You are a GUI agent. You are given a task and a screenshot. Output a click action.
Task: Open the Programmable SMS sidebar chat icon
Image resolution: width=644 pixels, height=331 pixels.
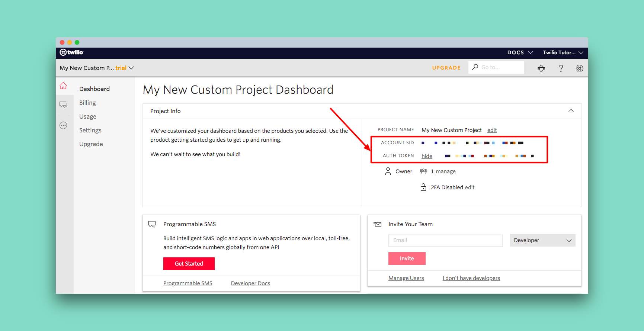point(63,105)
